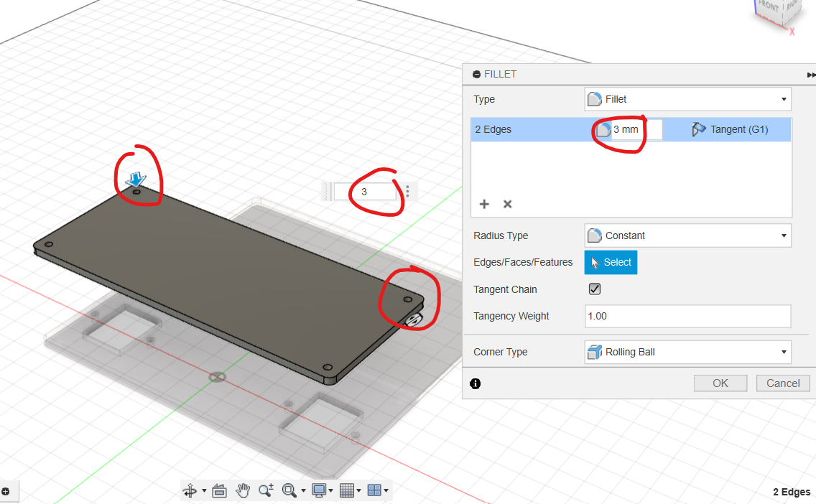Click the Edges/Faces/Features Select button

[x=611, y=262]
